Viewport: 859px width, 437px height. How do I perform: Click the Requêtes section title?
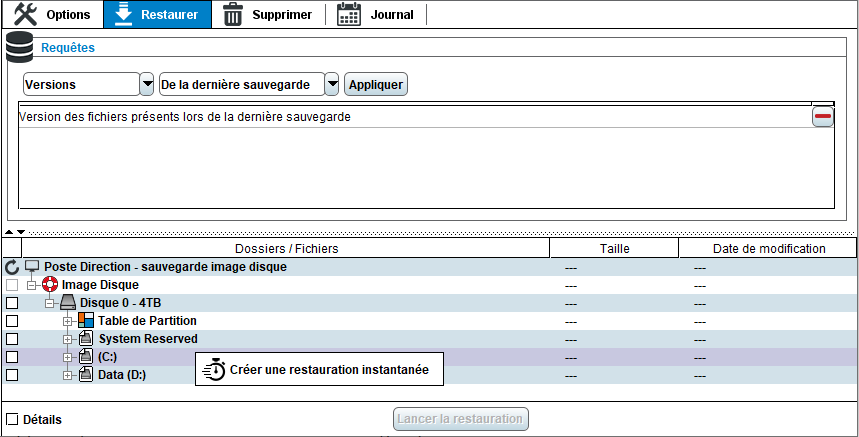(68, 48)
